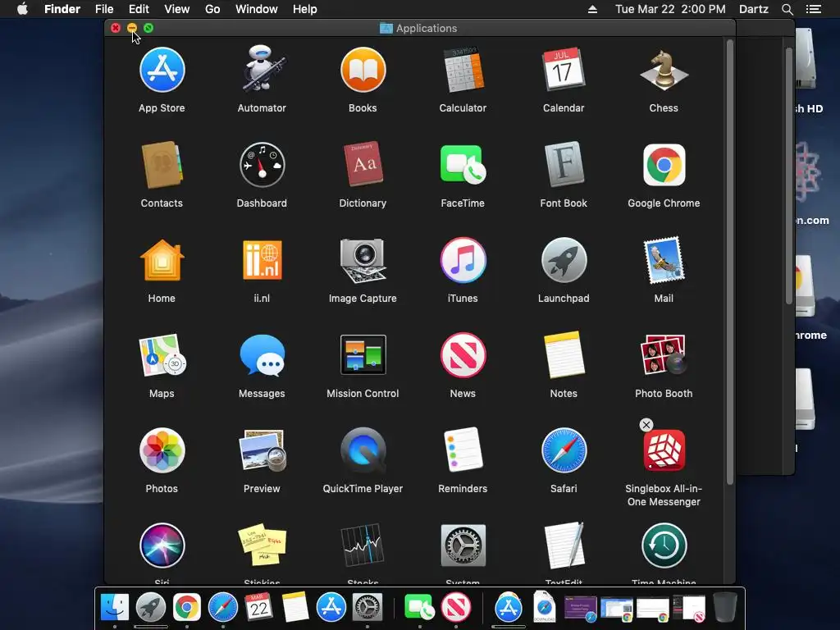840x630 pixels.
Task: Click the Applications folder proxy icon in the title bar
Action: [386, 29]
